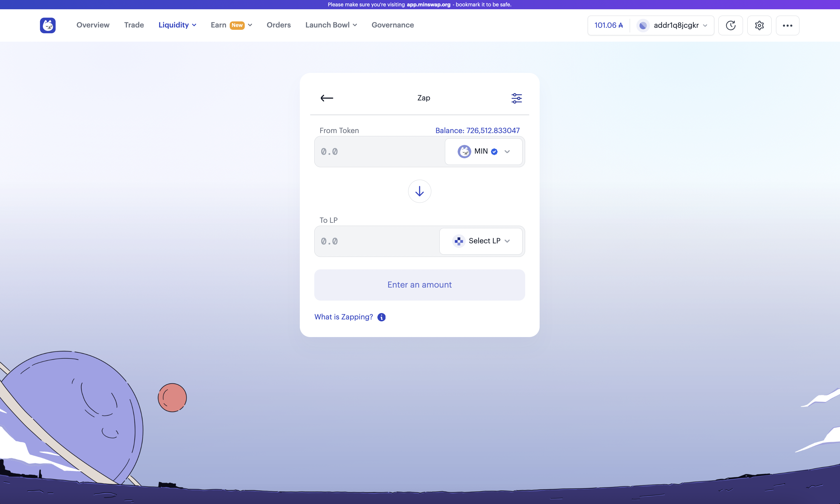Open the Governance menu tab
The image size is (840, 504).
[392, 25]
